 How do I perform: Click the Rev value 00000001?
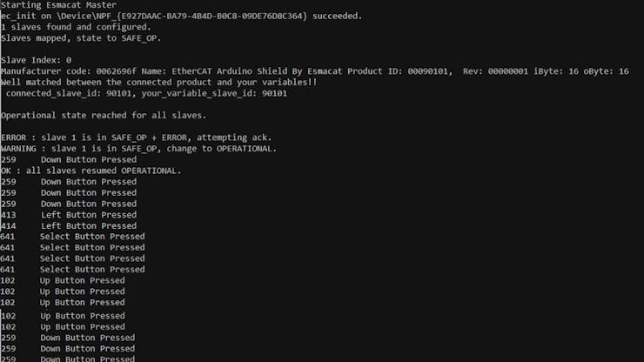512,71
